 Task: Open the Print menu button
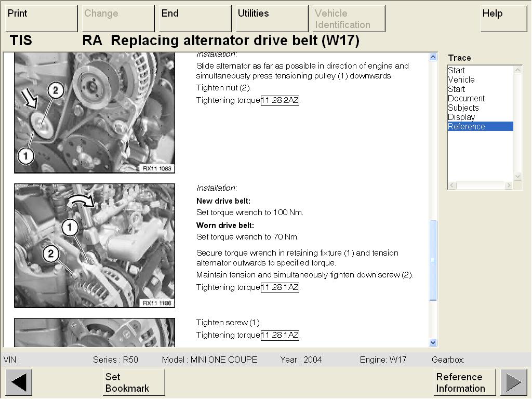41,19
